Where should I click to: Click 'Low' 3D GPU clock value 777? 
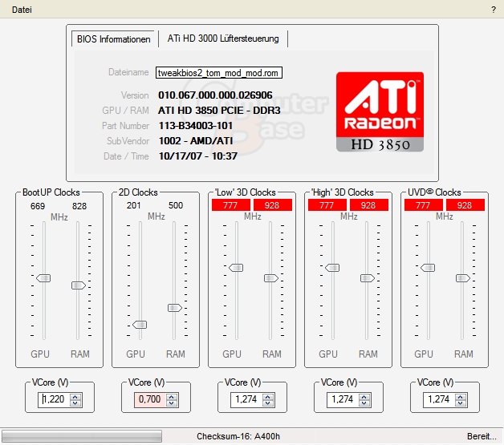pos(231,204)
